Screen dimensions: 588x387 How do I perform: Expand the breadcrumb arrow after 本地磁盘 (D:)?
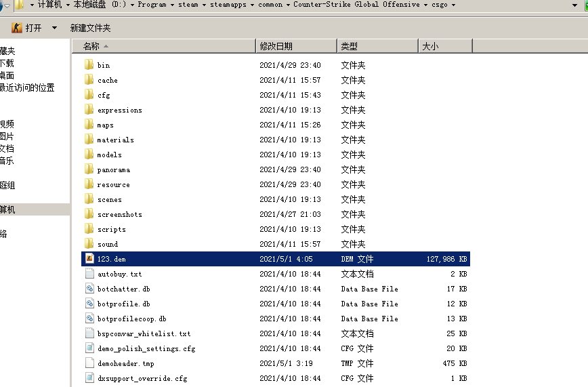[x=132, y=5]
